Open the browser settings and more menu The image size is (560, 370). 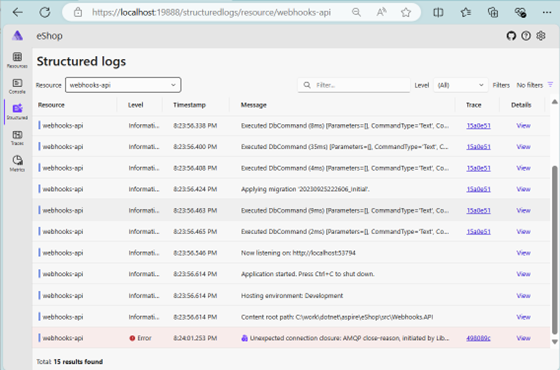coord(547,12)
